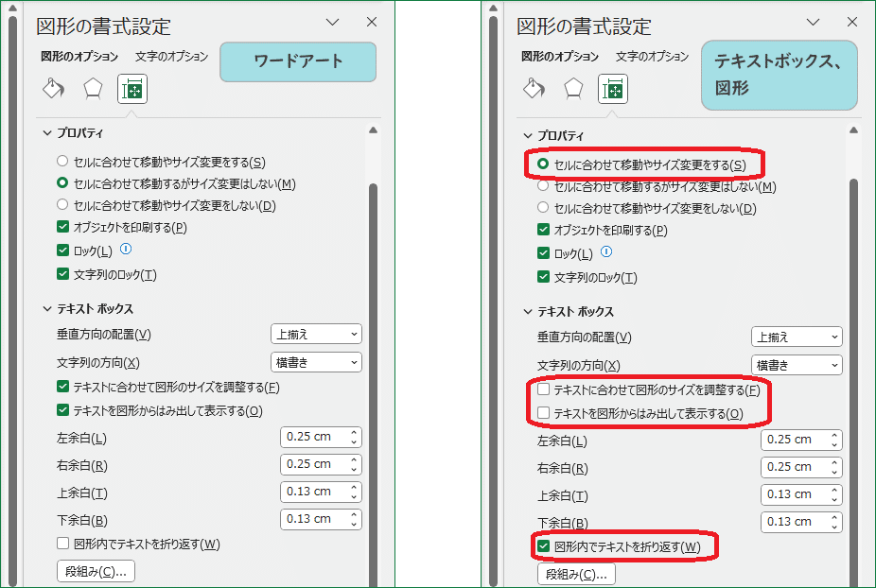The image size is (876, 588).
Task: Open Size & Properties icon in left WordArt pane
Action: tap(132, 89)
